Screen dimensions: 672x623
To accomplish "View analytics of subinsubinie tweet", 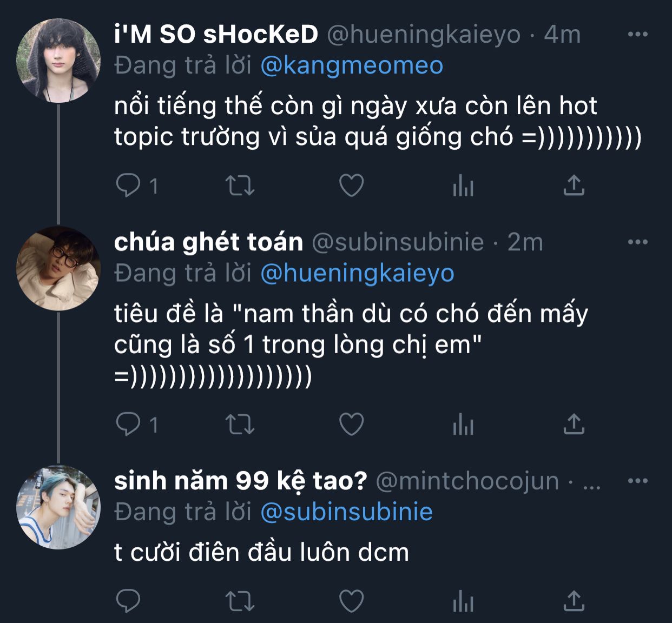I will pyautogui.click(x=463, y=425).
